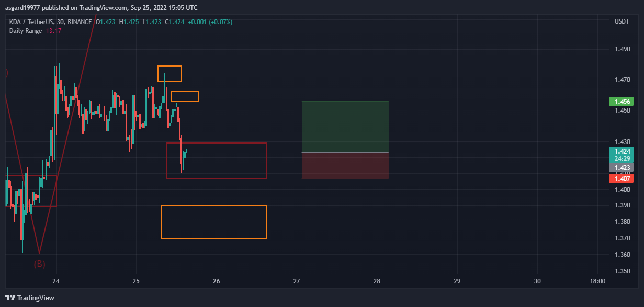Click date label 26 on the time axis
Image resolution: width=644 pixels, height=307 pixels.
(x=217, y=281)
